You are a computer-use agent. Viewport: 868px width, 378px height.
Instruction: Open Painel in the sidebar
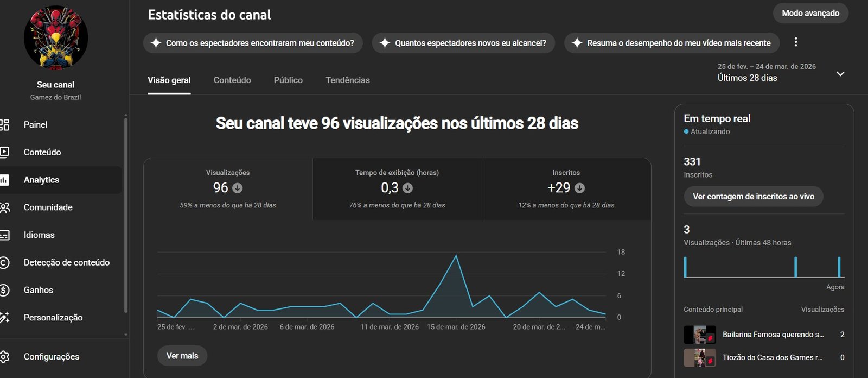(x=61, y=125)
